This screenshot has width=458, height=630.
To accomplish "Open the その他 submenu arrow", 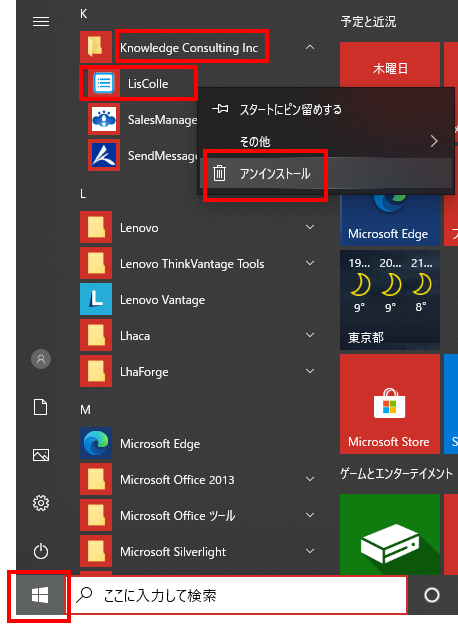I will click(434, 141).
